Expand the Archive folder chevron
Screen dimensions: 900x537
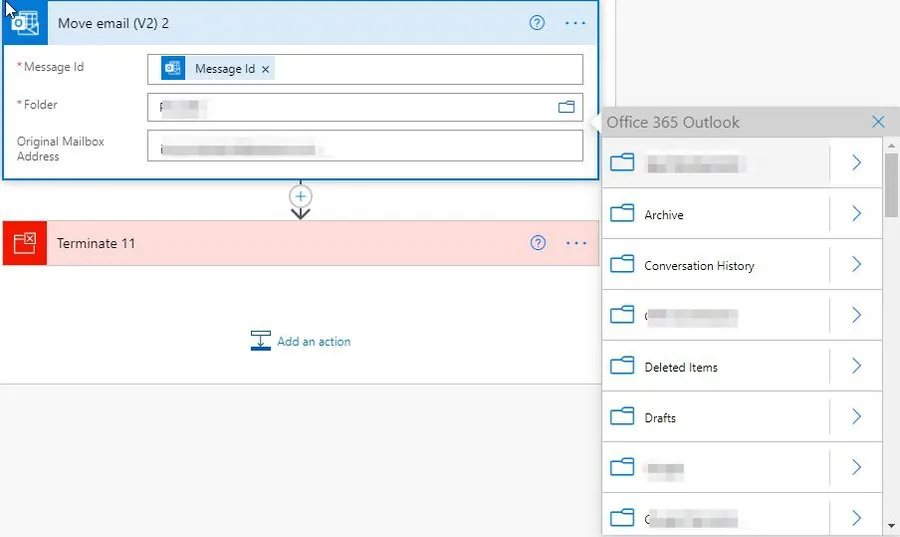856,214
